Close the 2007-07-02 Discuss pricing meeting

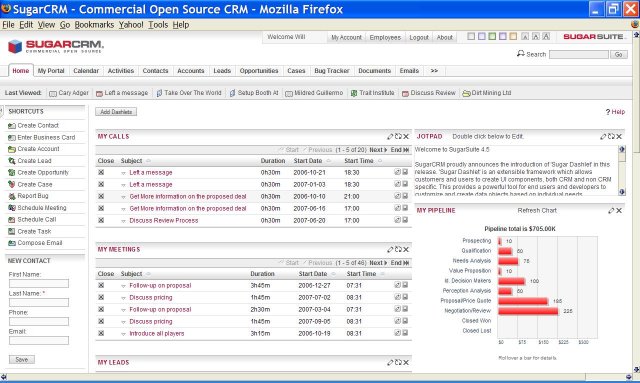(x=101, y=297)
